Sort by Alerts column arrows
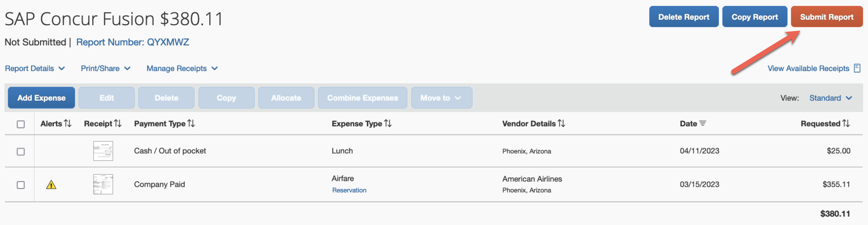This screenshot has height=225, width=868. pyautogui.click(x=68, y=124)
